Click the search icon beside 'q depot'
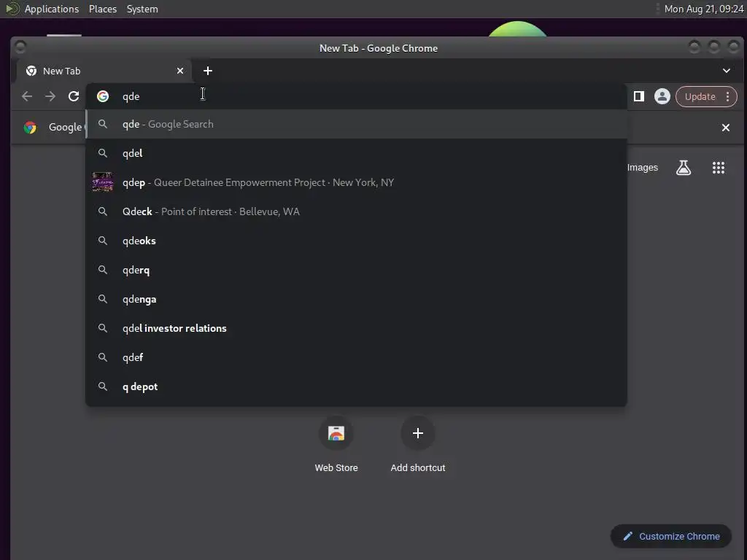 102,386
